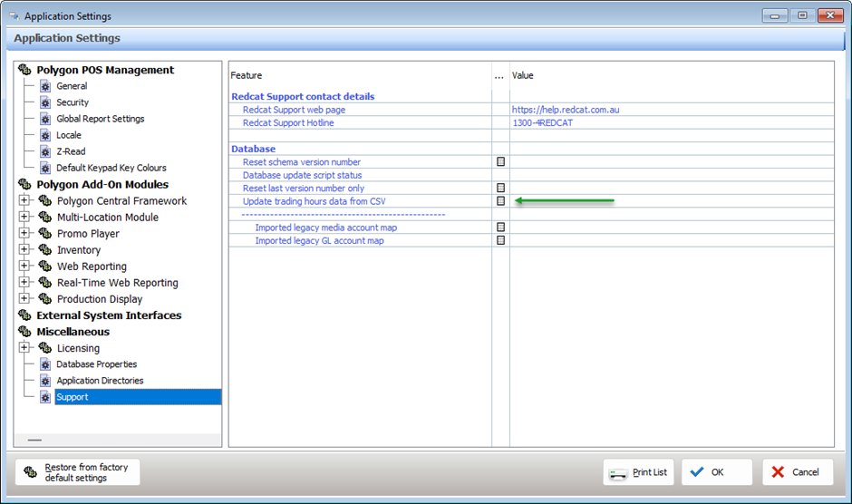Click the Polygon POS Management gears icon
Screen dimensions: 852x504
[x=24, y=70]
